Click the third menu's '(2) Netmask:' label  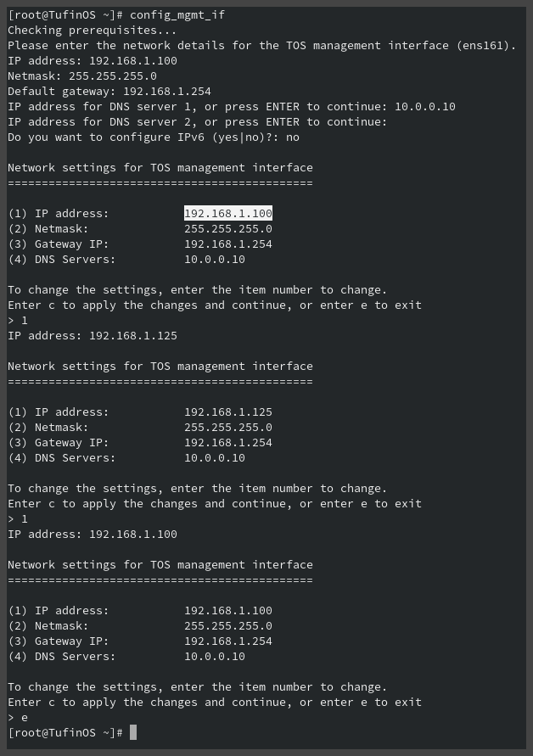[48, 626]
